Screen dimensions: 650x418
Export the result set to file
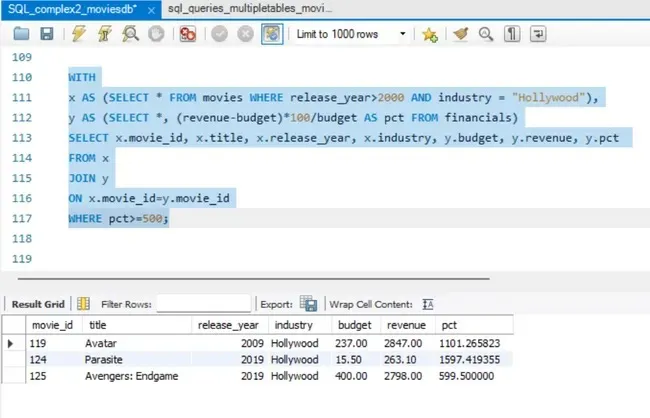tap(309, 303)
